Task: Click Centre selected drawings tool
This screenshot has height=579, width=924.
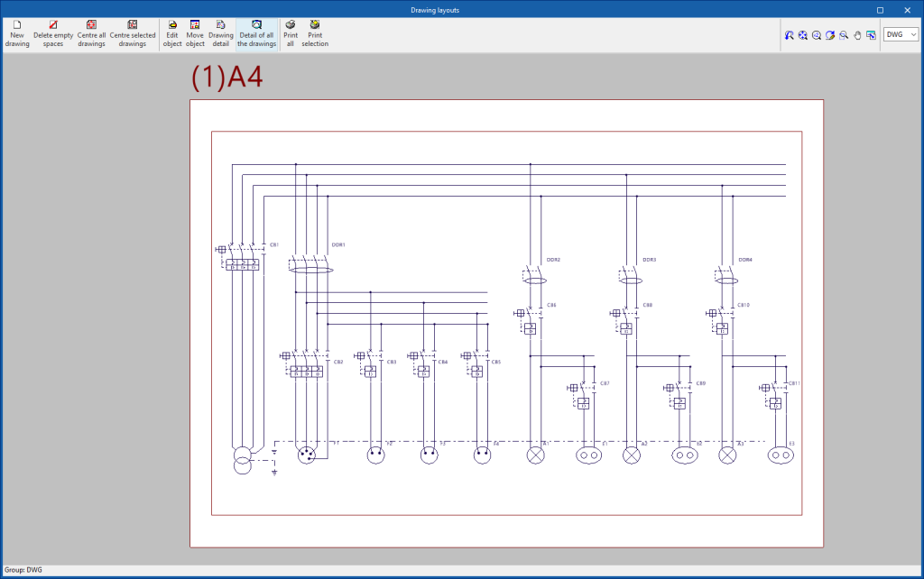Action: click(133, 32)
